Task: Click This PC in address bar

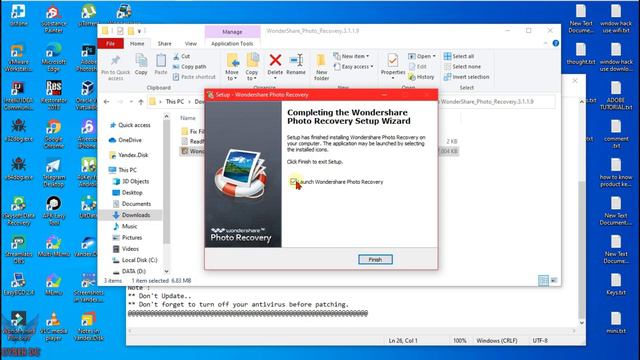Action: pyautogui.click(x=175, y=102)
